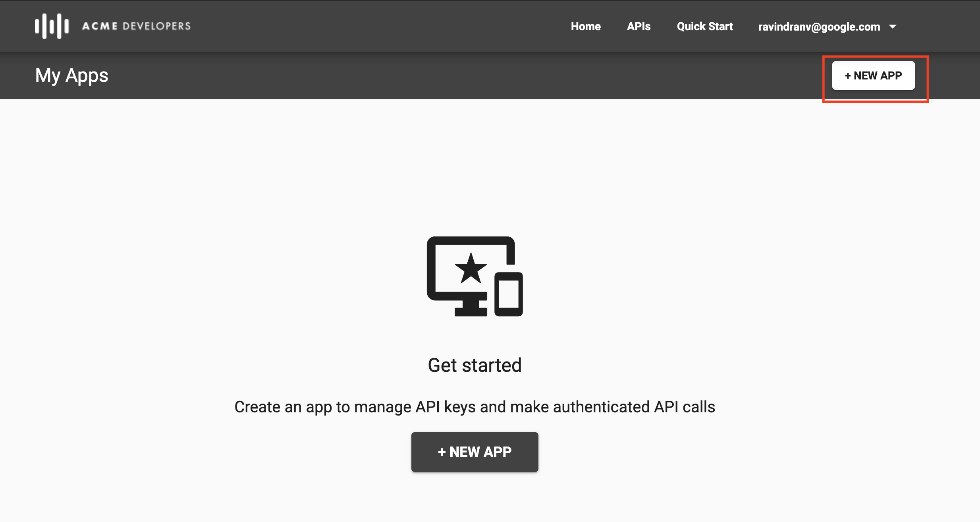Click the My Apps page title
The height and width of the screenshot is (522, 980).
click(71, 75)
